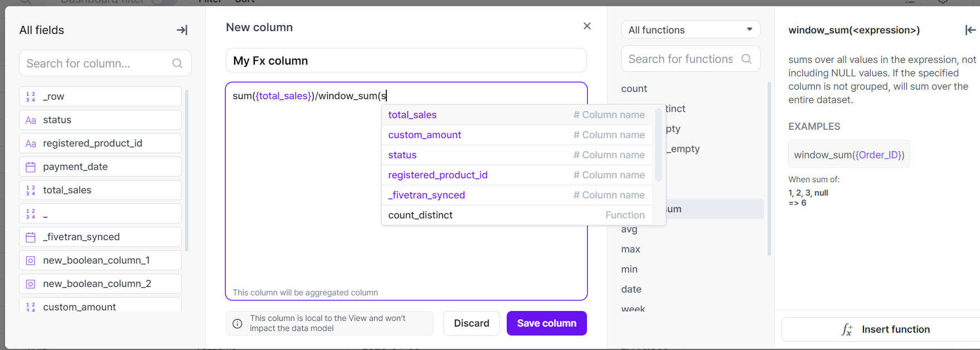Viewport: 980px width, 350px height.
Task: Collapse the function help panel arrow
Action: [x=970, y=30]
